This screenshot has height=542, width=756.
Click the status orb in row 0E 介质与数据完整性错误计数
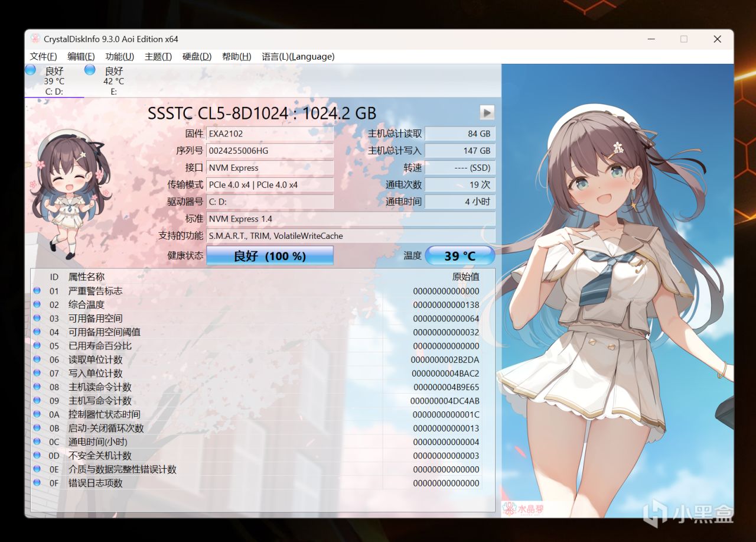[x=37, y=469]
